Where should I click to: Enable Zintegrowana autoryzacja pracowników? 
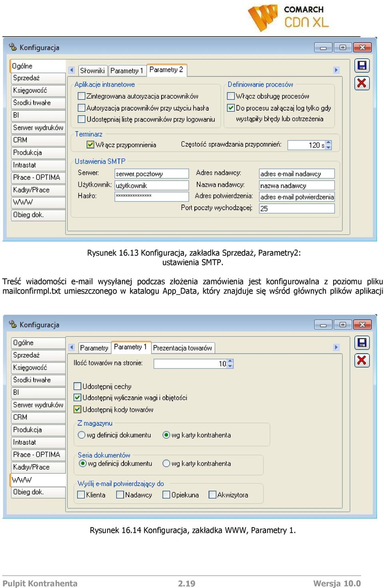pyautogui.click(x=82, y=96)
